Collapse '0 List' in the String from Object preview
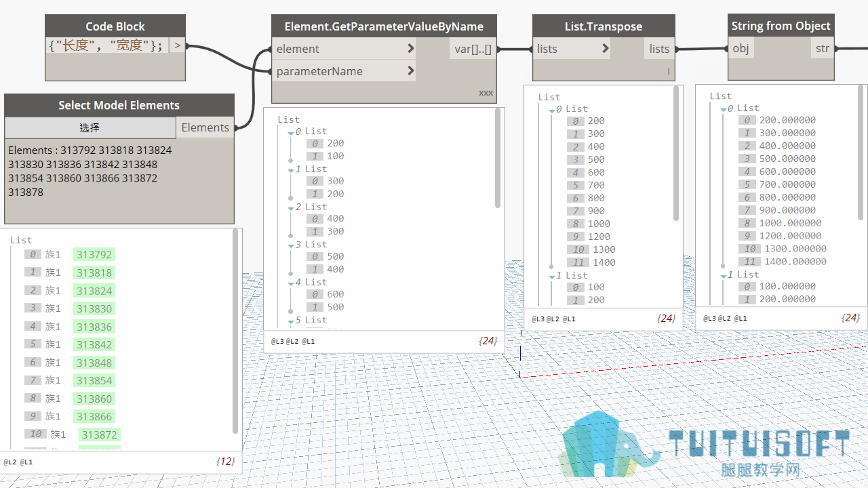 [x=724, y=109]
